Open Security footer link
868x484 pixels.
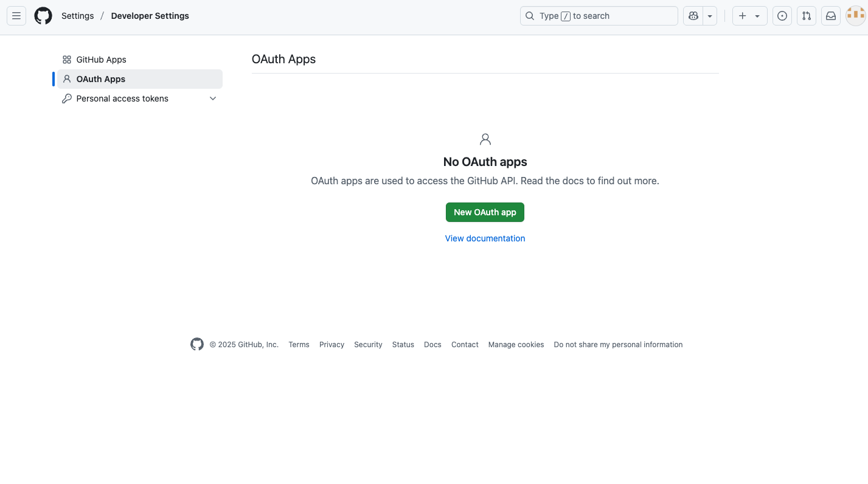pyautogui.click(x=368, y=345)
